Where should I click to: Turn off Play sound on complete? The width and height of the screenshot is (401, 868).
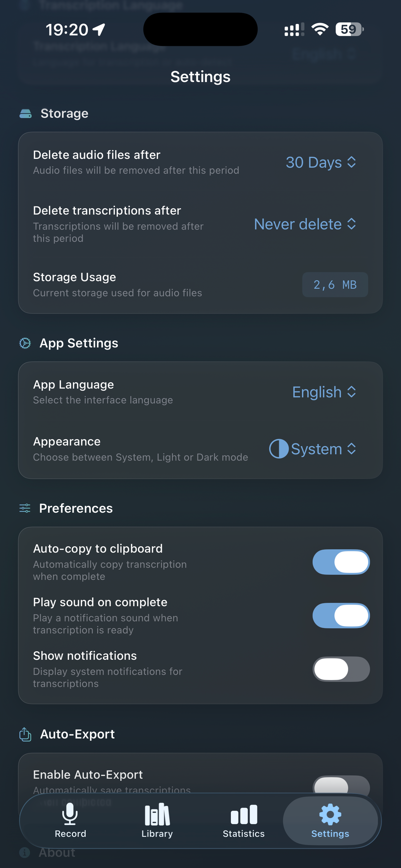coord(341,615)
